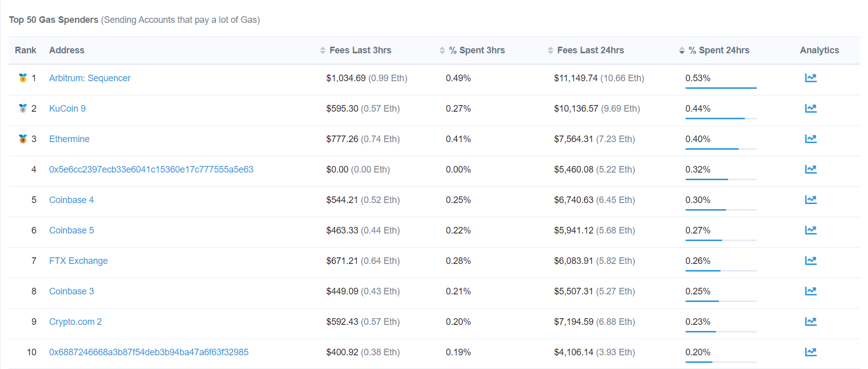Open address link 0x6887246668a3b87f54deb3b94ba47a6f63f32985

149,352
